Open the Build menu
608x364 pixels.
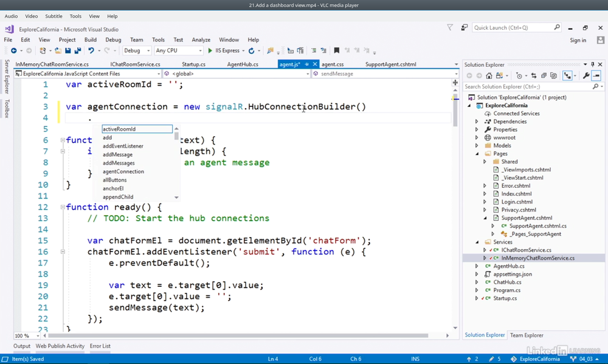[91, 40]
